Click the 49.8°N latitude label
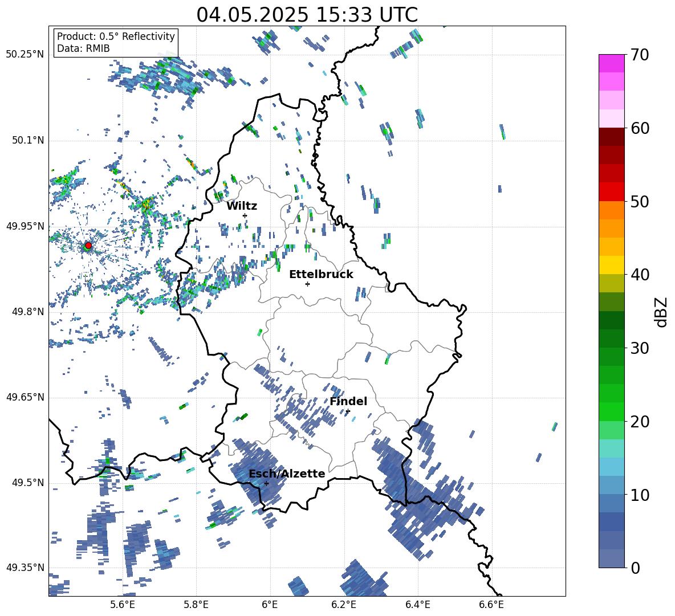Image resolution: width=675 pixels, height=616 pixels. click(x=28, y=312)
